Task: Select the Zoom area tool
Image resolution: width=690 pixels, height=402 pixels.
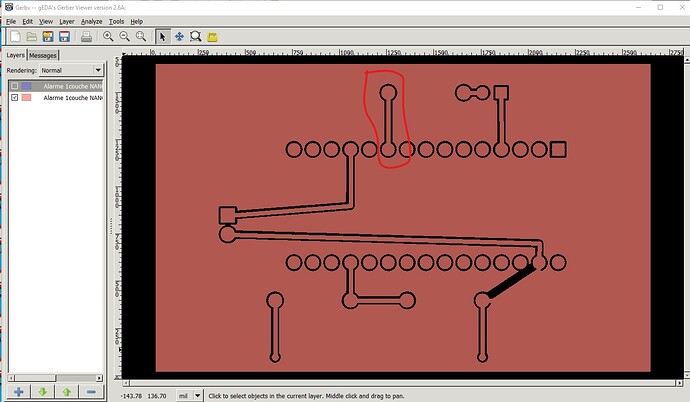Action: 195,37
